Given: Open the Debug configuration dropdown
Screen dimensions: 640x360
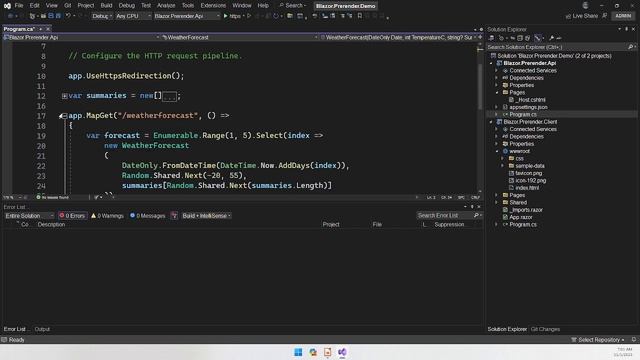Looking at the screenshot, I should point(101,16).
